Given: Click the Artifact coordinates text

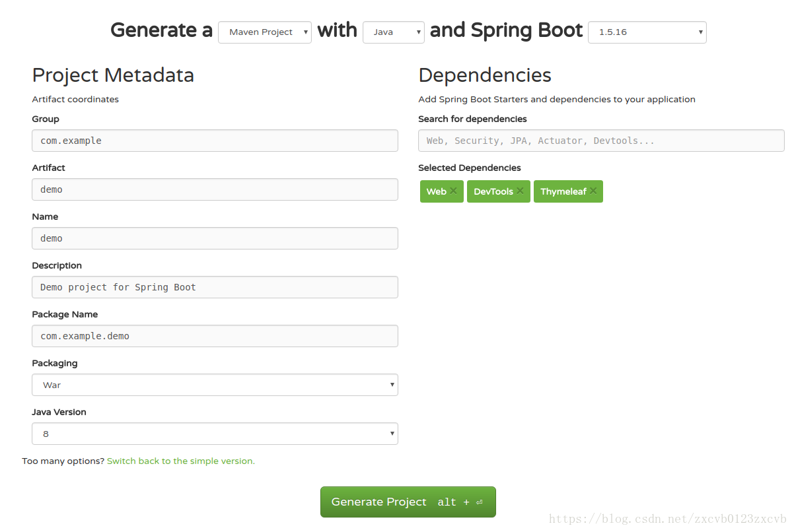Looking at the screenshot, I should [x=75, y=100].
